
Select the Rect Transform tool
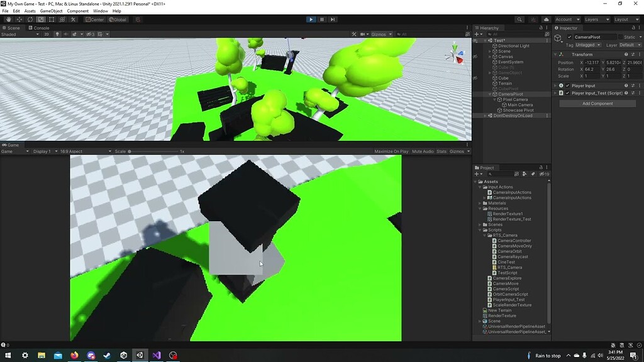coord(51,19)
